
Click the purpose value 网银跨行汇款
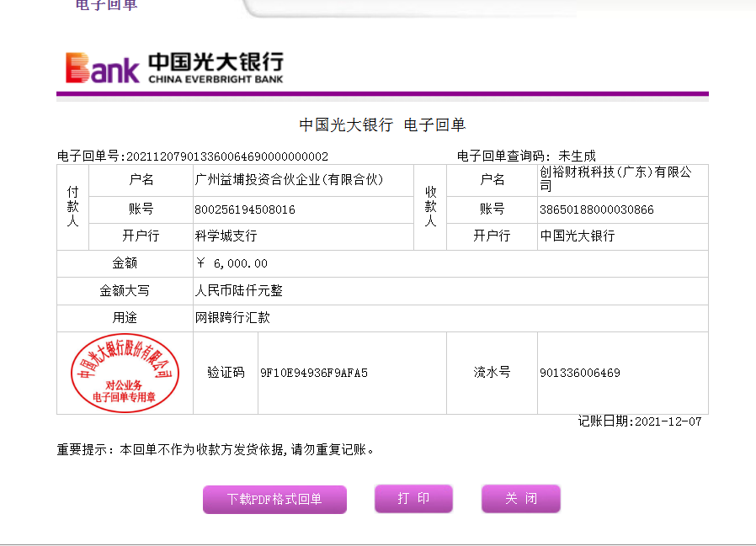pos(232,317)
